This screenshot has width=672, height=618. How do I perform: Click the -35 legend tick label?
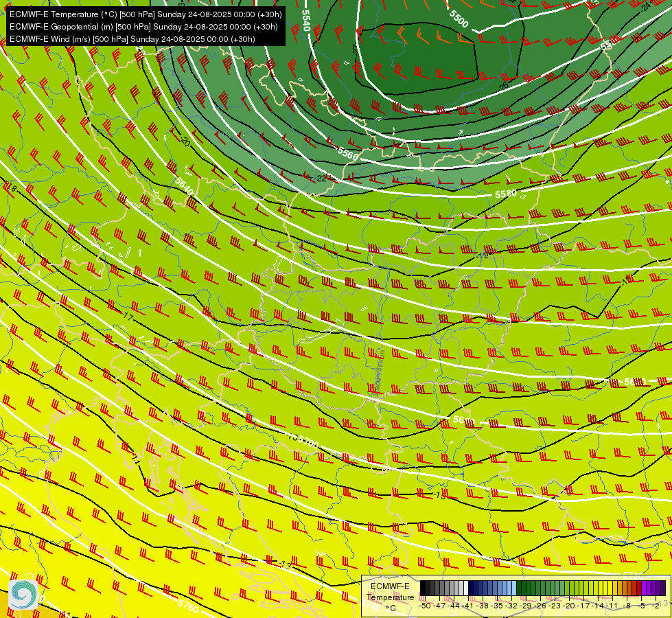(498, 606)
